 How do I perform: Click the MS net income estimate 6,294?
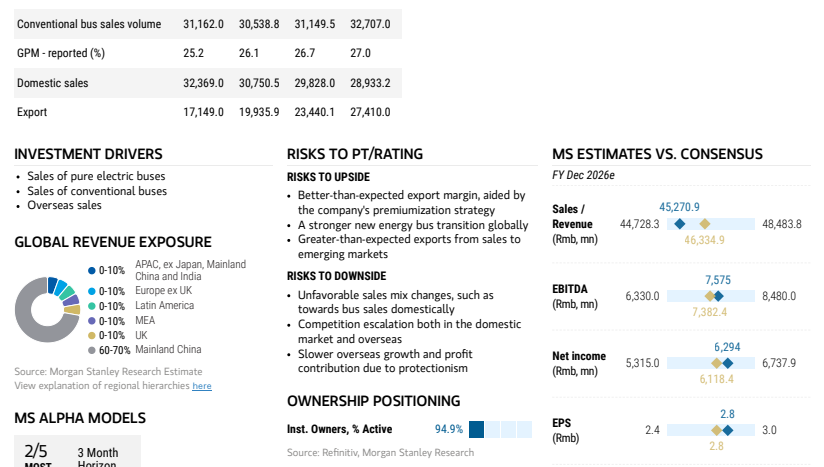[x=727, y=347]
